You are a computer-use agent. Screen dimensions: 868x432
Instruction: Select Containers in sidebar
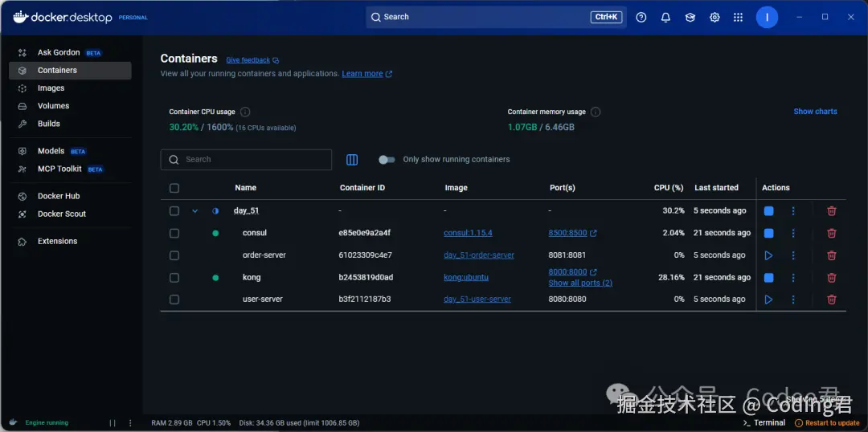coord(70,70)
